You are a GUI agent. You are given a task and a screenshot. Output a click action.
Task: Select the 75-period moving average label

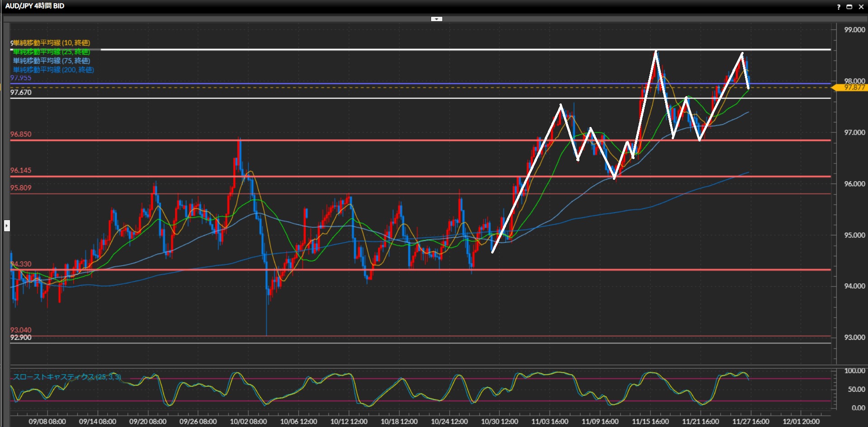pyautogui.click(x=51, y=61)
